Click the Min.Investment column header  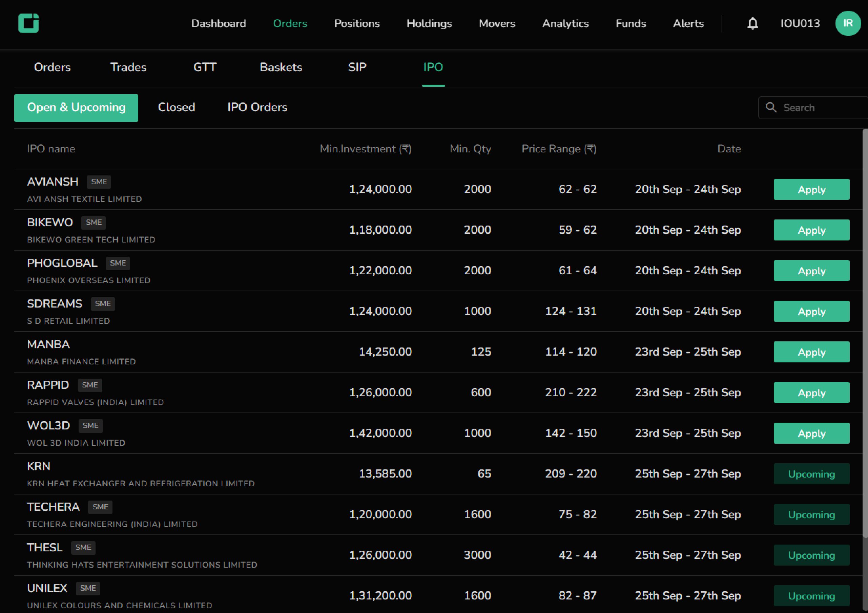(x=366, y=149)
